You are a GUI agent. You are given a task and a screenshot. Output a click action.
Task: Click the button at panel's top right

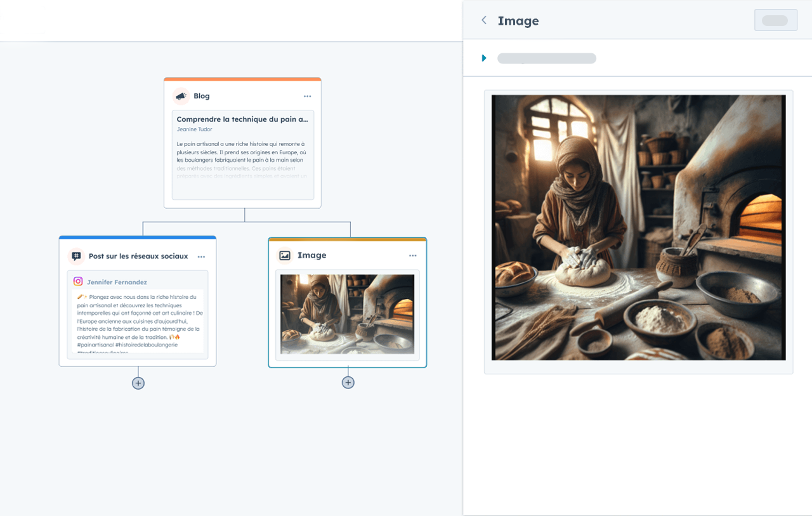point(775,20)
